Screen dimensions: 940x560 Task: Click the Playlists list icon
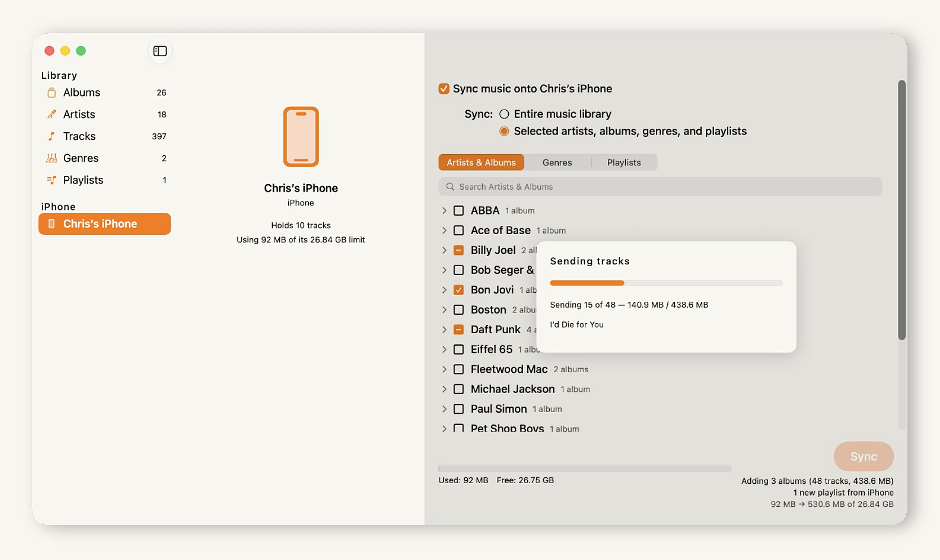point(52,180)
